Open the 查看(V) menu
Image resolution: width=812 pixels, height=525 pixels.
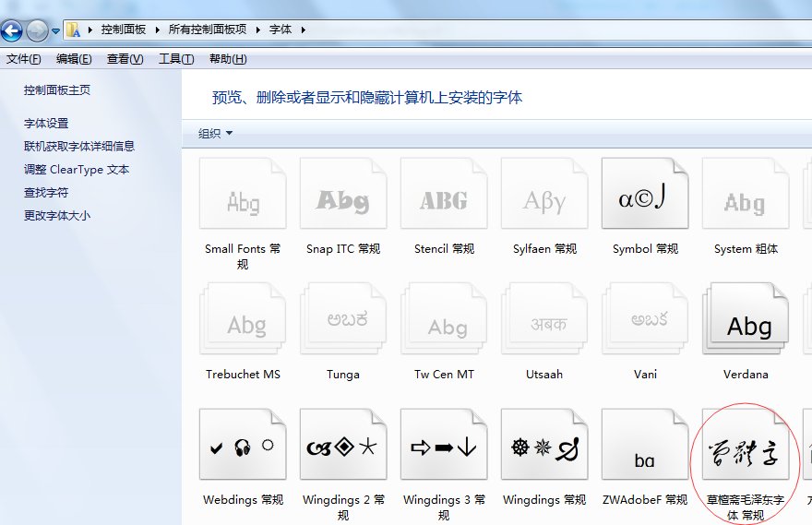coord(125,59)
